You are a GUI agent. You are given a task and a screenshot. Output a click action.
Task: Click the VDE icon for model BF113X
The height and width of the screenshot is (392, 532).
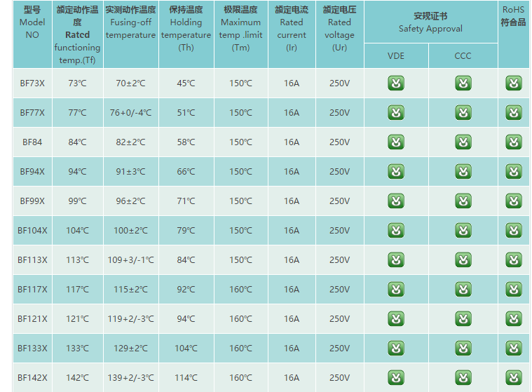(x=396, y=260)
